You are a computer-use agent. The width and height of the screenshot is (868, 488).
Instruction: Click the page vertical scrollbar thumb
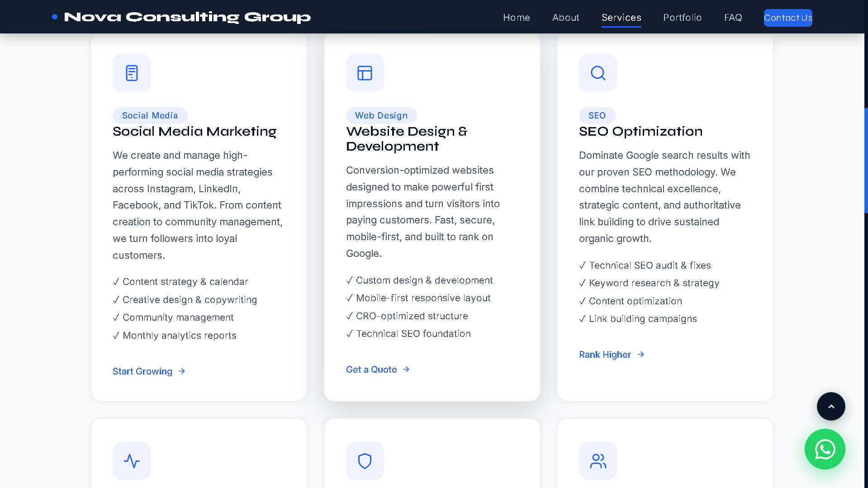[866, 161]
